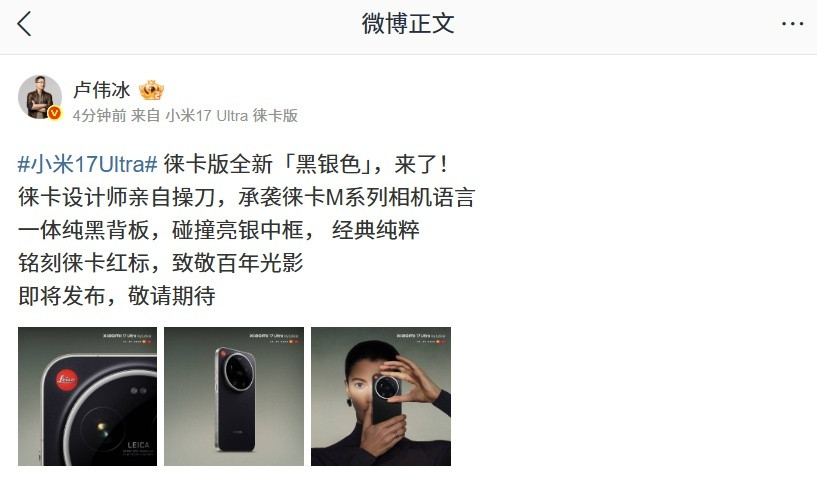Open the standing black phone photo
This screenshot has width=817, height=477.
[x=234, y=396]
